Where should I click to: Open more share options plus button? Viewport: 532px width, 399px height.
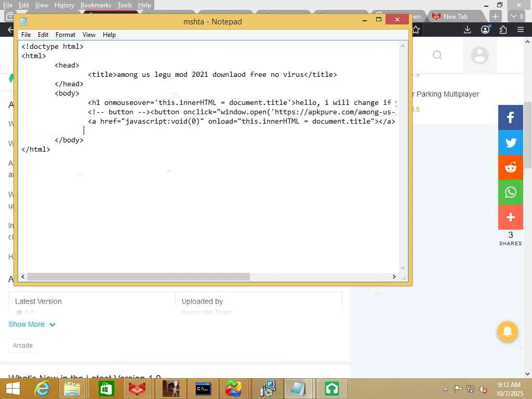[510, 217]
